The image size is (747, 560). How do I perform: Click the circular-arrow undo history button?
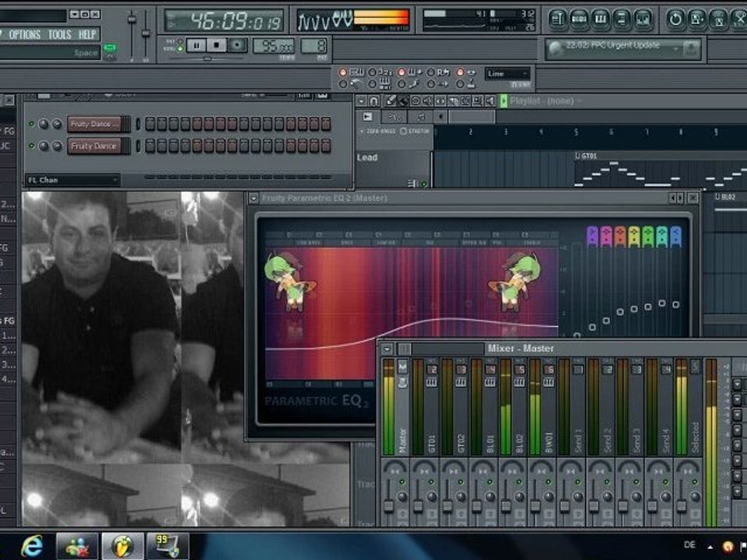pyautogui.click(x=675, y=19)
